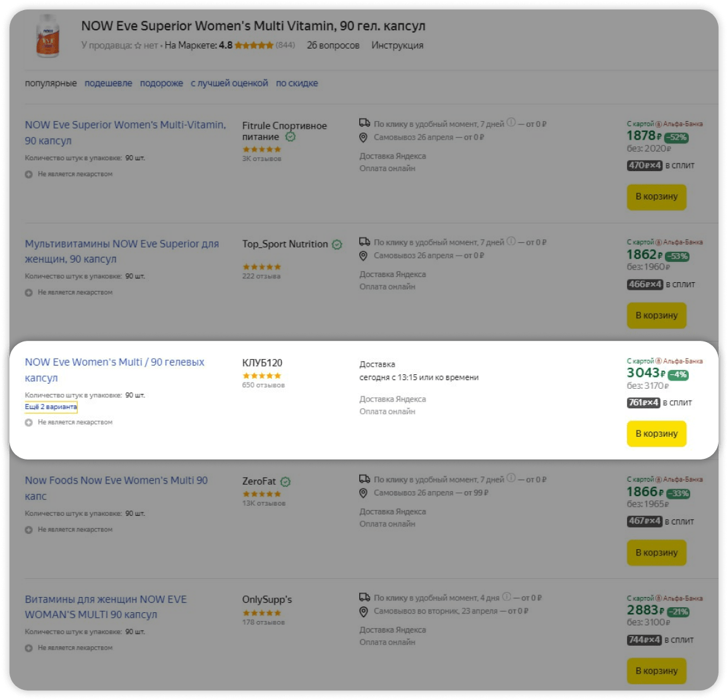The height and width of the screenshot is (700, 728).
Task: Click the verified badge next to Fitrule seller
Action: [x=290, y=137]
